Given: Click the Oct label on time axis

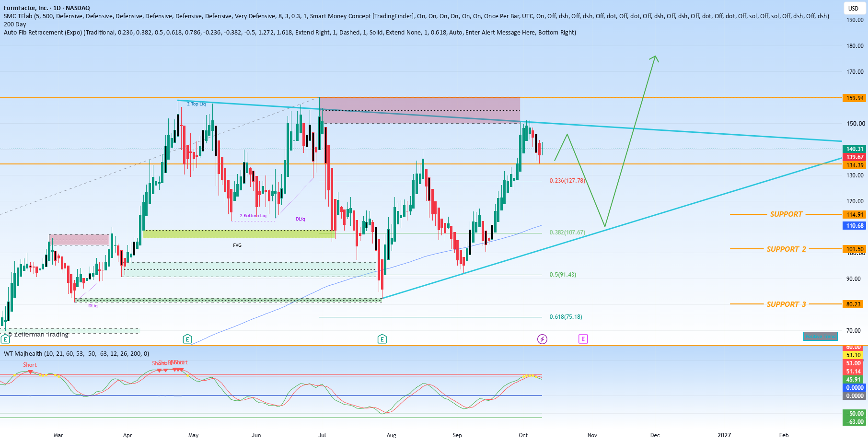Looking at the screenshot, I should (523, 435).
